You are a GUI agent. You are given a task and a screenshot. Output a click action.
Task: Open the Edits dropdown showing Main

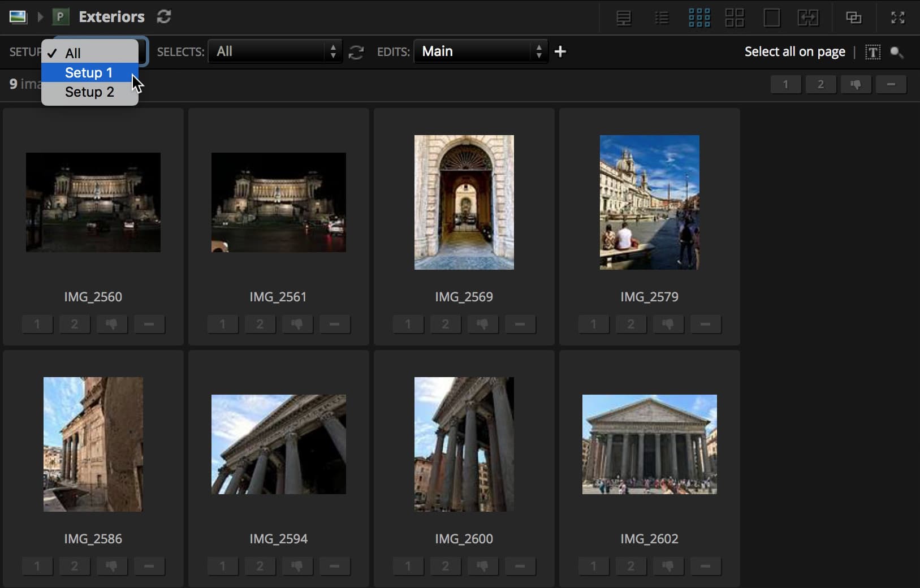click(x=481, y=51)
